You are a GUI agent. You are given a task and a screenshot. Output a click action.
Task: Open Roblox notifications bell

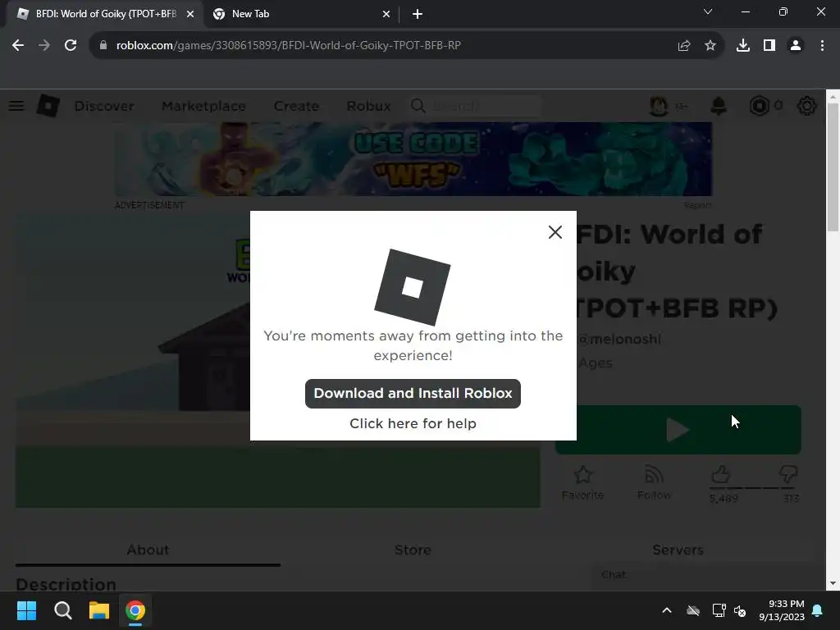719,106
